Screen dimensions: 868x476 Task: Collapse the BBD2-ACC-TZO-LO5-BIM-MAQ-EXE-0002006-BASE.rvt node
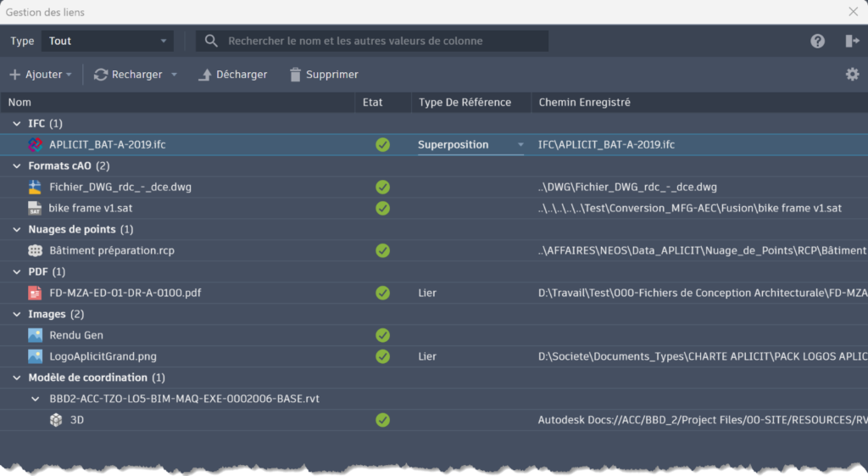(35, 399)
